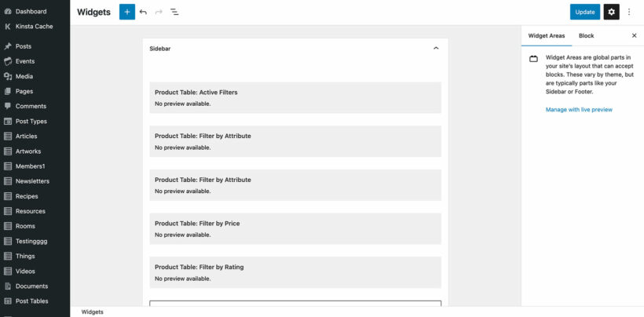The image size is (644, 317).
Task: Click the Newsletters list icon
Action: point(7,181)
